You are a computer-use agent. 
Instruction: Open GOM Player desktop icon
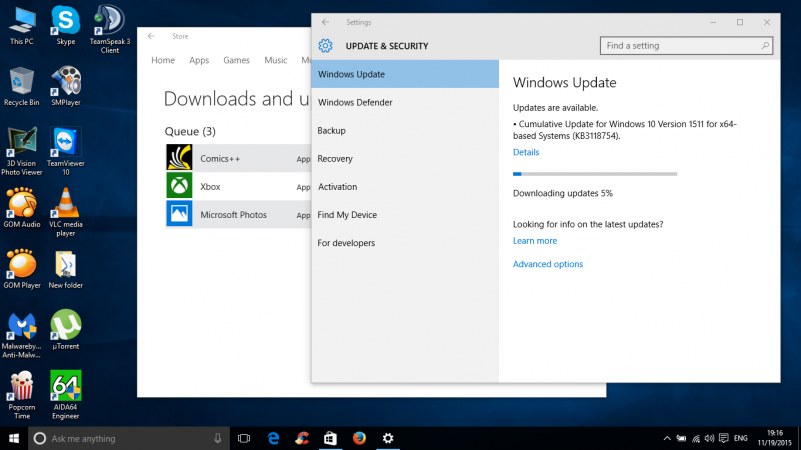21,269
